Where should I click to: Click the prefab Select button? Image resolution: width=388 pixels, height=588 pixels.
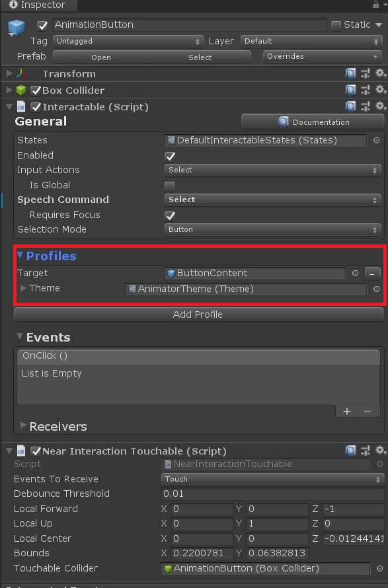(x=200, y=57)
